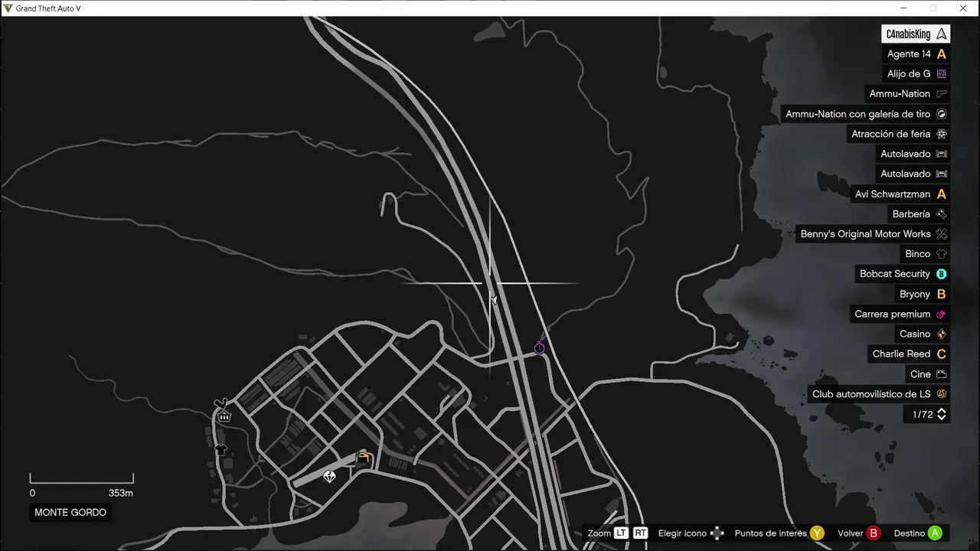Click the 'Carrera premium' legend label
Image resolution: width=980 pixels, height=551 pixels.
pos(893,315)
